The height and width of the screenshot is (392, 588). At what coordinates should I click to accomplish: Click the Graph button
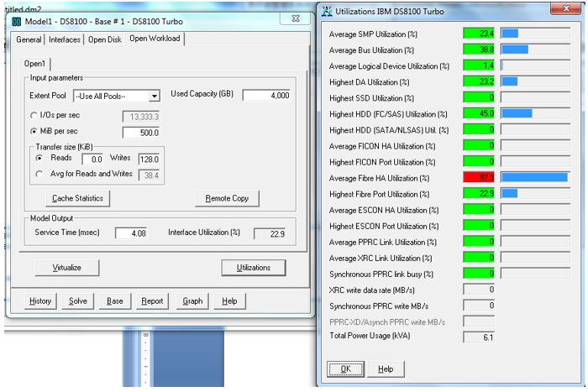[x=192, y=301]
